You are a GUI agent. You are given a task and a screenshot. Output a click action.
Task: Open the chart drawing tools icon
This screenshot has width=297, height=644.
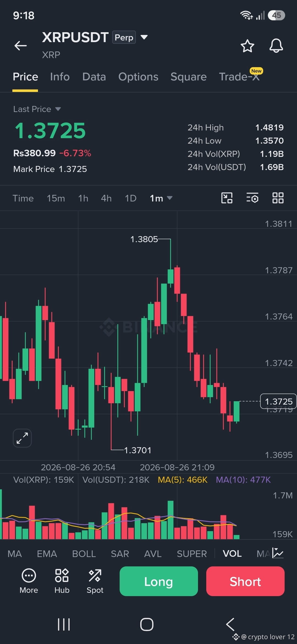pos(227,198)
